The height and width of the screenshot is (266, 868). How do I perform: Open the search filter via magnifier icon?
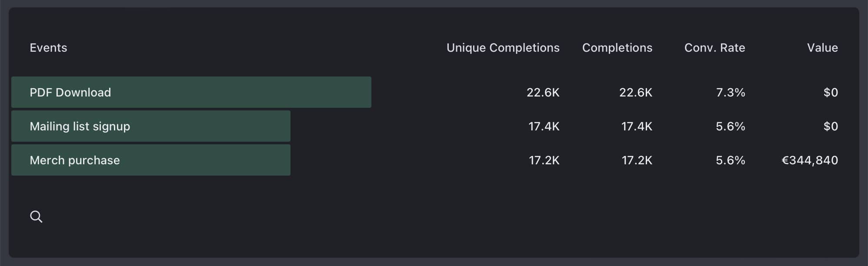click(37, 216)
